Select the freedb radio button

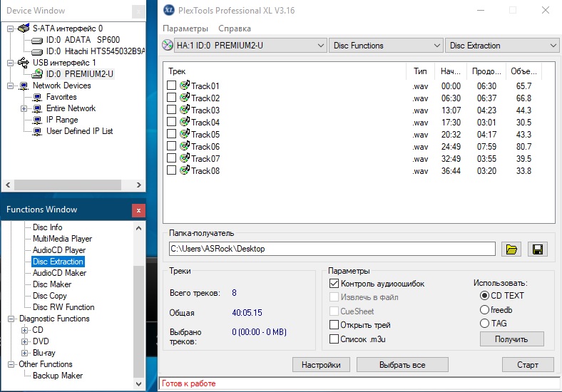click(x=484, y=309)
